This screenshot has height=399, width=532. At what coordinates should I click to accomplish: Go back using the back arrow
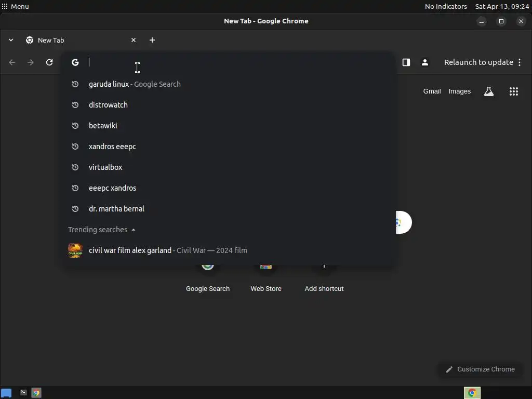point(12,62)
